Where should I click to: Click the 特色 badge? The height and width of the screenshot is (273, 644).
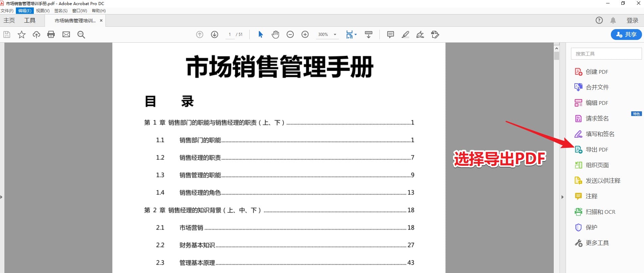coord(637,114)
